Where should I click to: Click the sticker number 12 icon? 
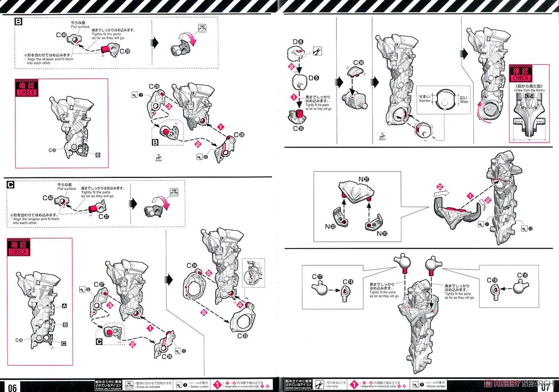pos(525,228)
